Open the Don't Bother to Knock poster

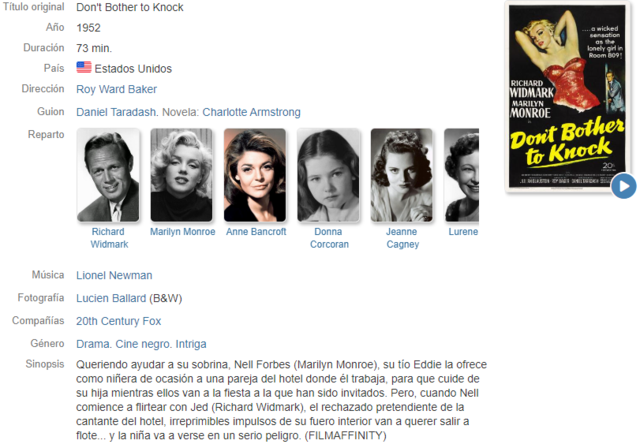tap(567, 96)
